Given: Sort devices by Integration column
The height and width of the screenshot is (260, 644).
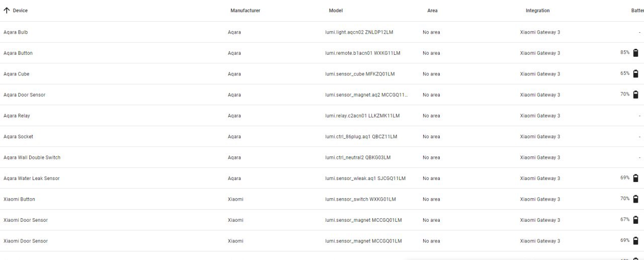Looking at the screenshot, I should point(538,11).
